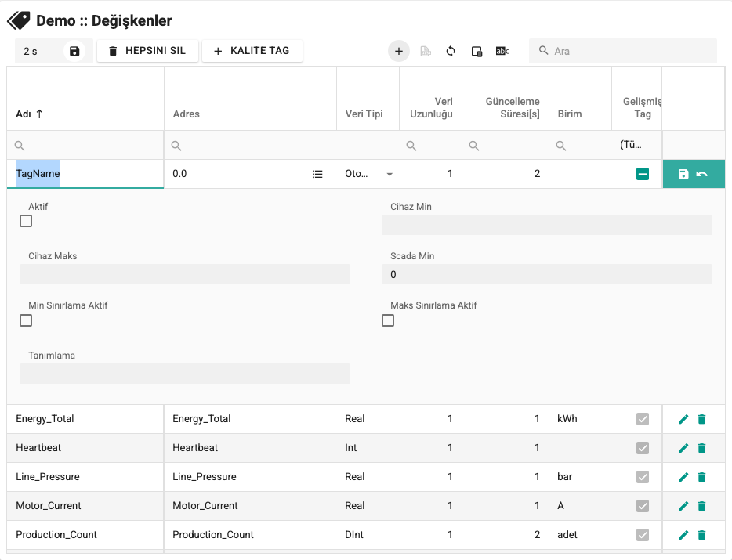Toggle Gelişmiş Tag checkbox for Heartbeat
This screenshot has width=732, height=560.
coord(643,448)
